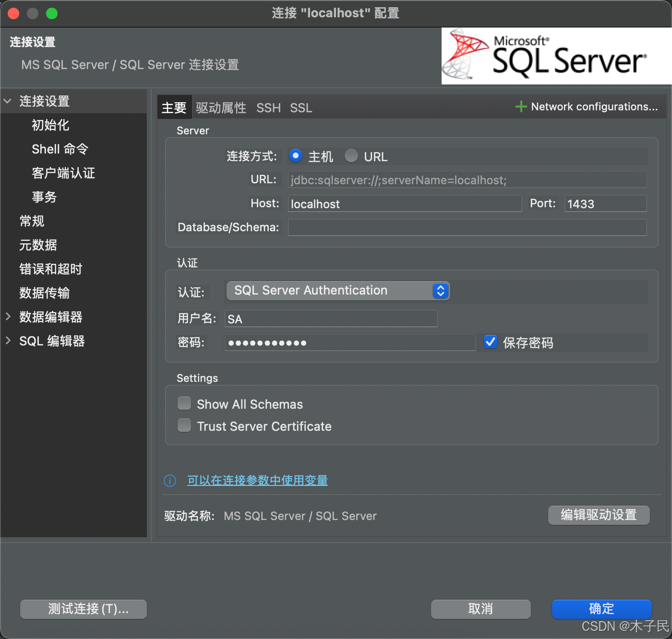The height and width of the screenshot is (639, 672).
Task: Click the info icon beside variables link
Action: pos(170,480)
